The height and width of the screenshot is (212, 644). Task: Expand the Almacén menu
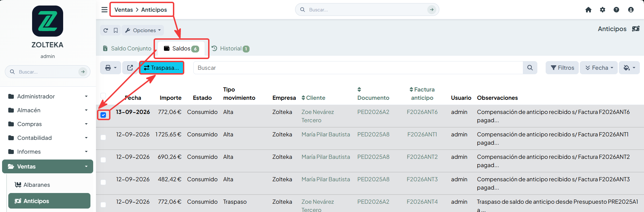click(x=48, y=110)
